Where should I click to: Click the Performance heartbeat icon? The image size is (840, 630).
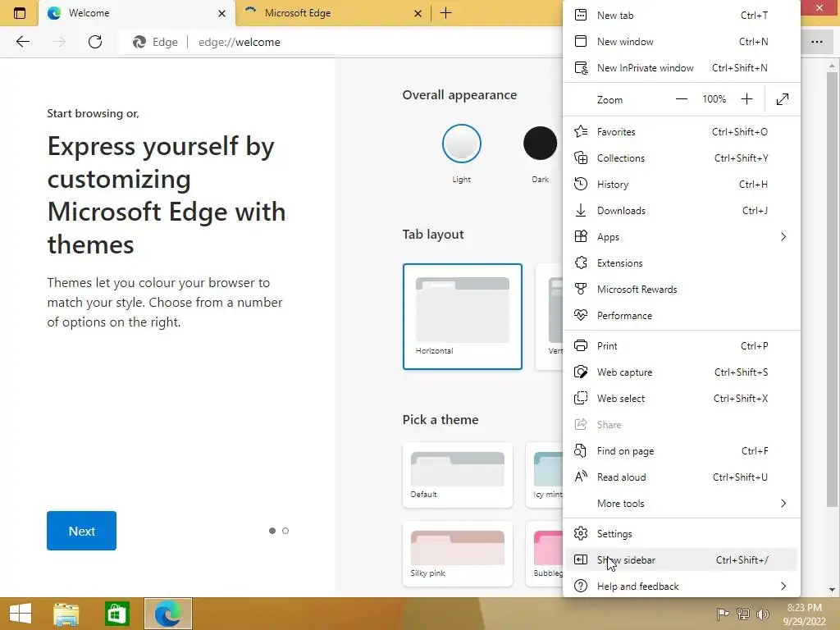point(581,315)
